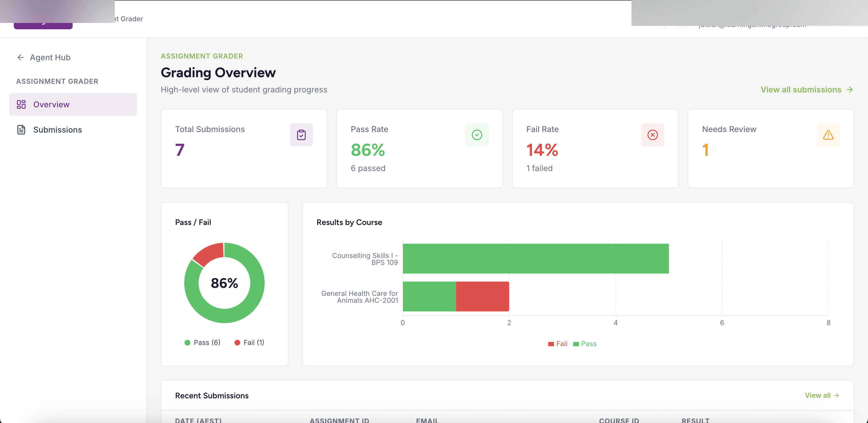Click the Counselling Skills I BPS 109 bar

click(x=536, y=258)
